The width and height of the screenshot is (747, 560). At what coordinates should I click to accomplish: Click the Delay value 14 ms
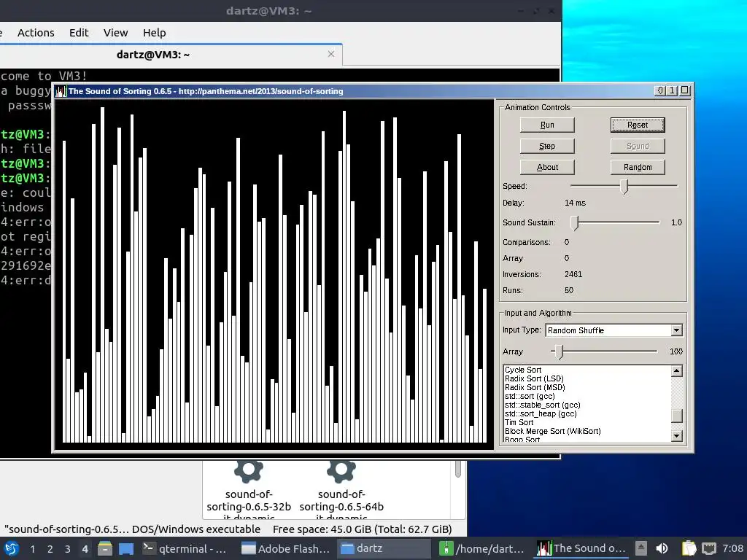(x=575, y=203)
